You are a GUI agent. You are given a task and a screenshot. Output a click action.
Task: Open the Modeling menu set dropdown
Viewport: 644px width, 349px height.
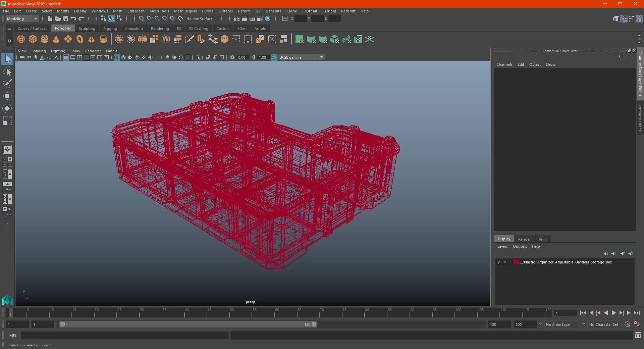(22, 19)
